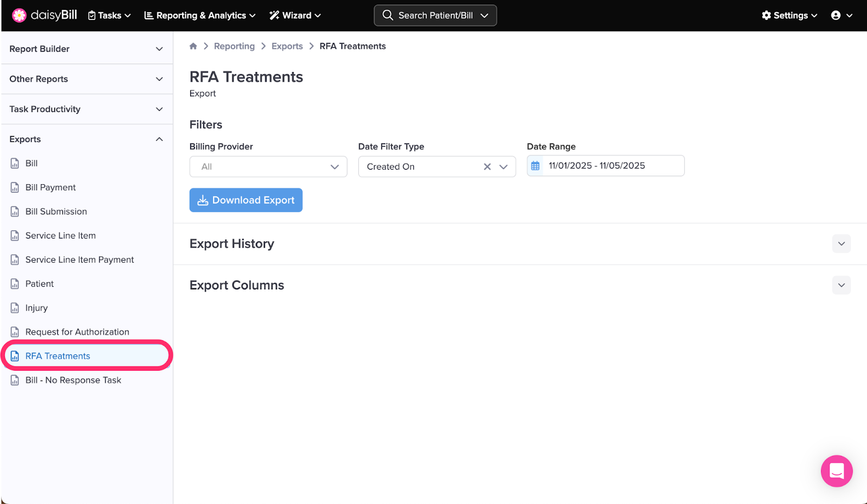Select Request for Authorization export
This screenshot has width=867, height=504.
tap(77, 332)
